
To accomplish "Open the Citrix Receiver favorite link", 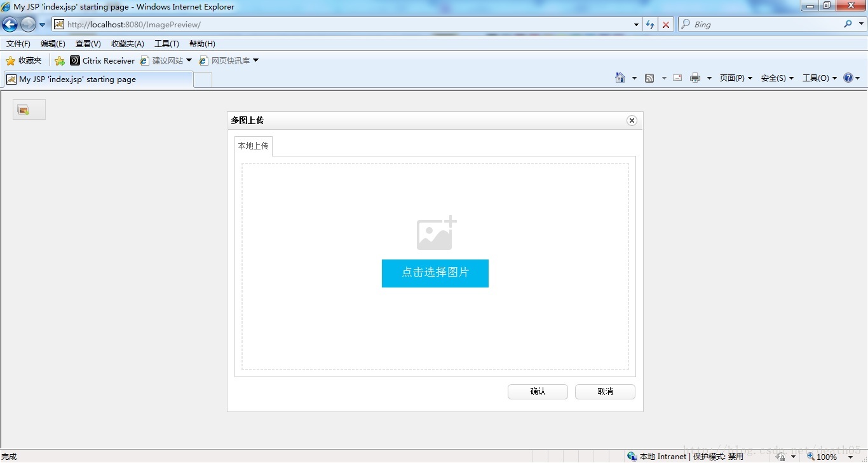I will [x=102, y=60].
